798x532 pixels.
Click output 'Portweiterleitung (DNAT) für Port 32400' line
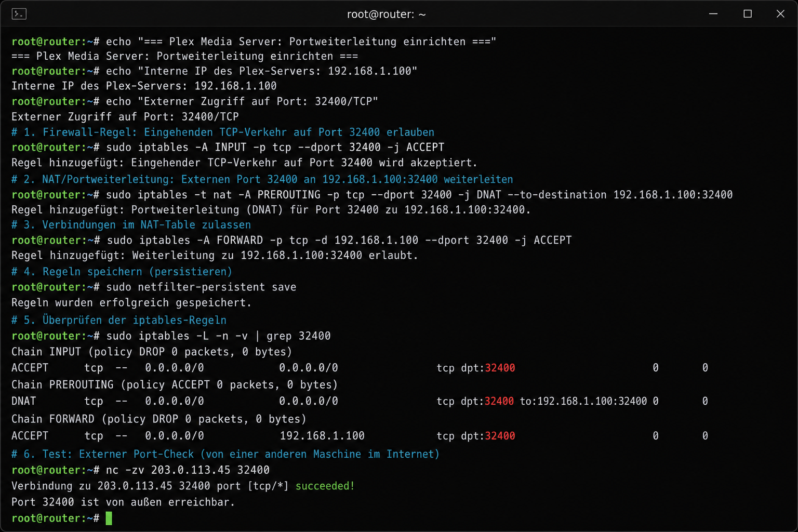(271, 210)
